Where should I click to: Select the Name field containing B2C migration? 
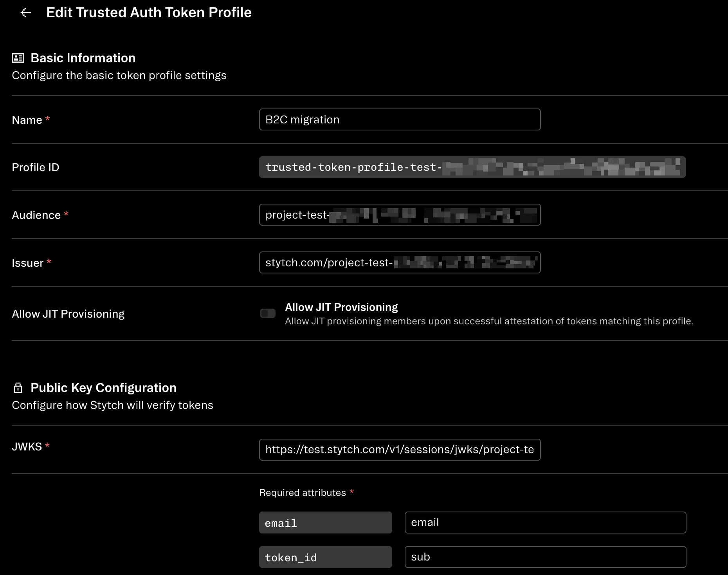[399, 119]
